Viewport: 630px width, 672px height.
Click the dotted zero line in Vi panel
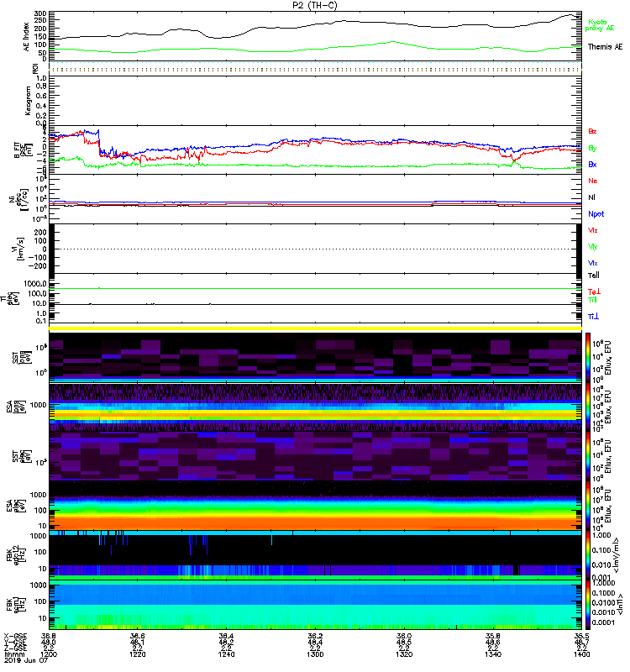(315, 249)
